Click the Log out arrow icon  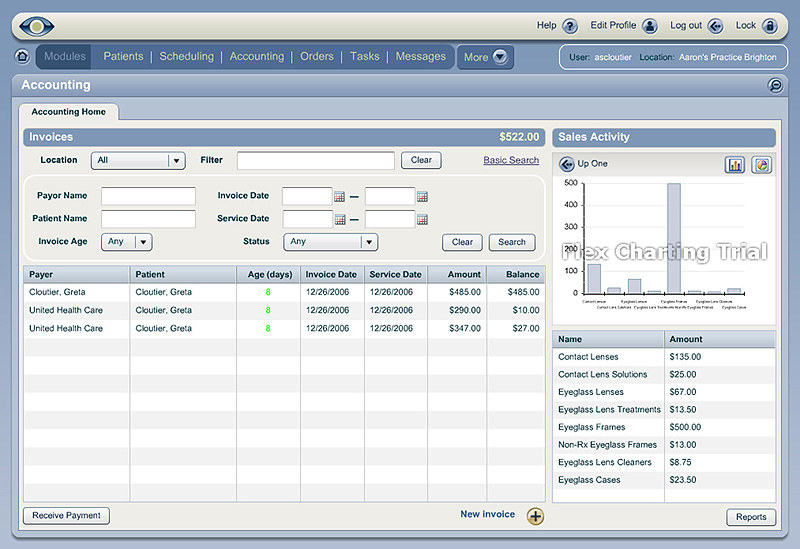click(715, 26)
